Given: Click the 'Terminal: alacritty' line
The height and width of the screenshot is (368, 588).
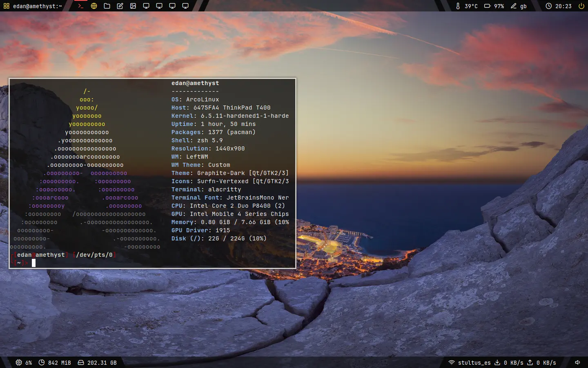Looking at the screenshot, I should click(x=206, y=189).
